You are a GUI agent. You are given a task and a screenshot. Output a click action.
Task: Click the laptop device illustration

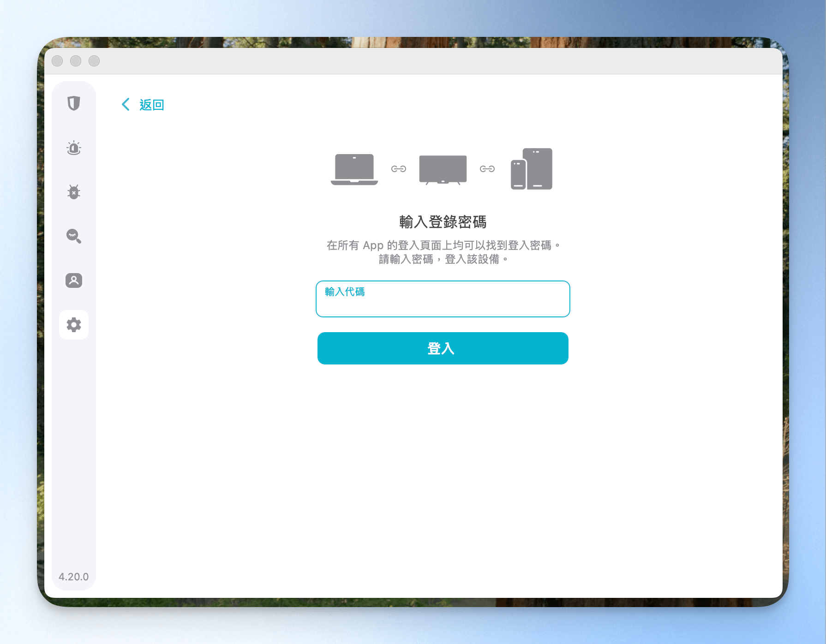click(354, 169)
